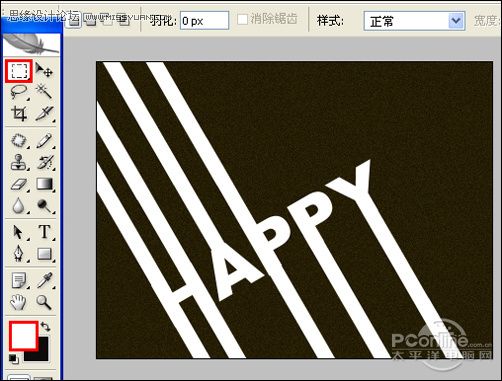
Task: Select the Eraser tool
Action: coord(19,184)
